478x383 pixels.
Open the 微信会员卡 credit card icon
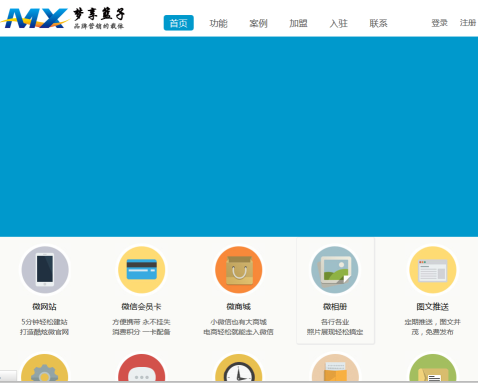pyautogui.click(x=142, y=270)
